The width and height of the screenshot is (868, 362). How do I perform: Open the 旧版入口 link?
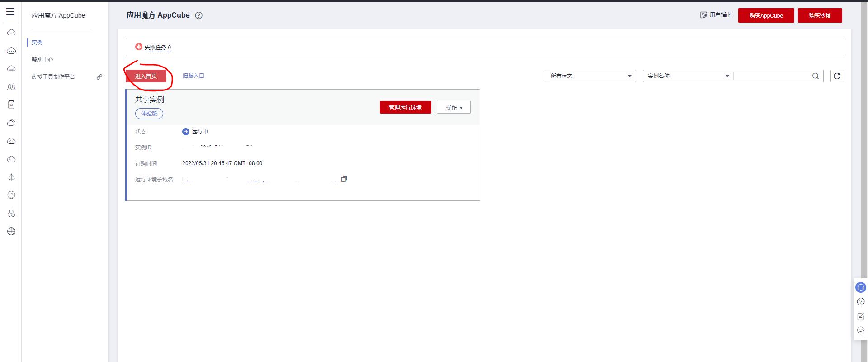point(193,76)
